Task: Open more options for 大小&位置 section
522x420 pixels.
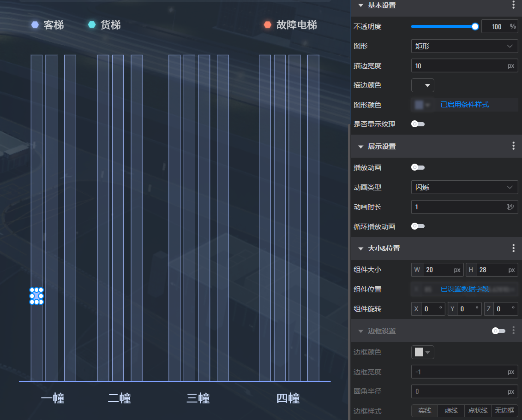Action: (x=513, y=248)
